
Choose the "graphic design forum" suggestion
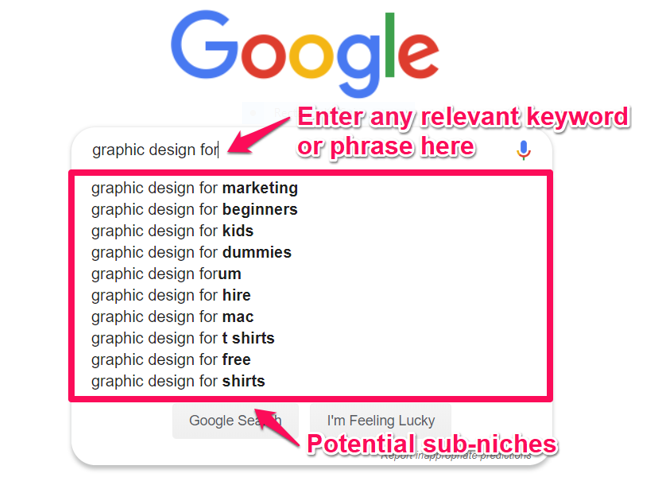click(x=166, y=274)
